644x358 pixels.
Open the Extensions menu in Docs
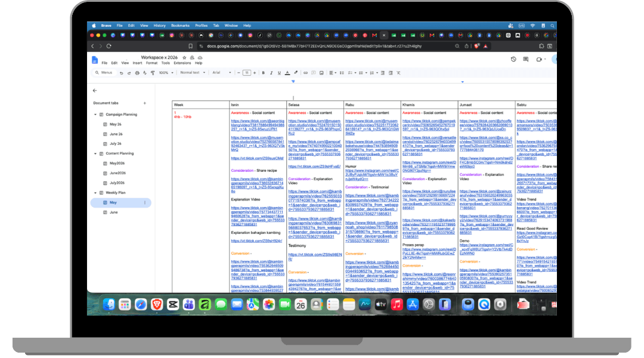(182, 63)
